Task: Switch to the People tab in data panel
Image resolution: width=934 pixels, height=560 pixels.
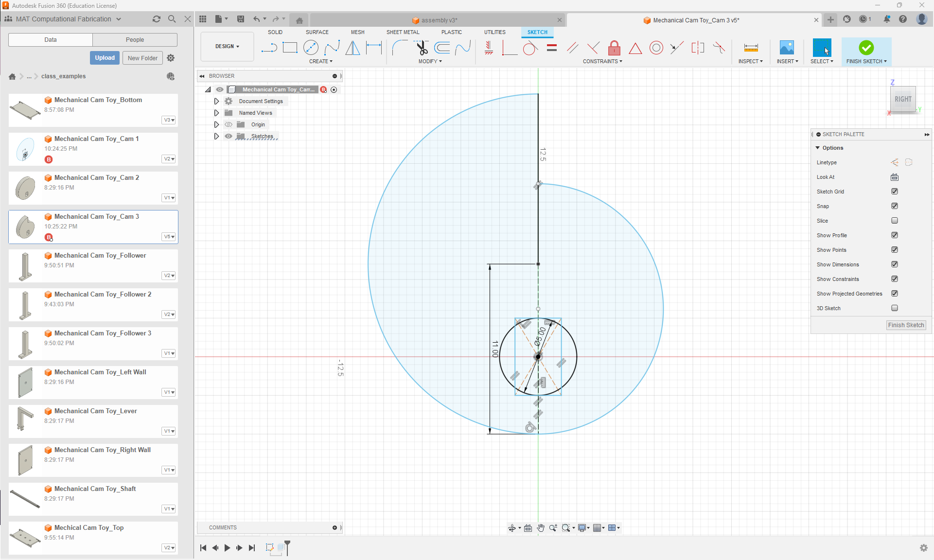Action: [x=135, y=39]
